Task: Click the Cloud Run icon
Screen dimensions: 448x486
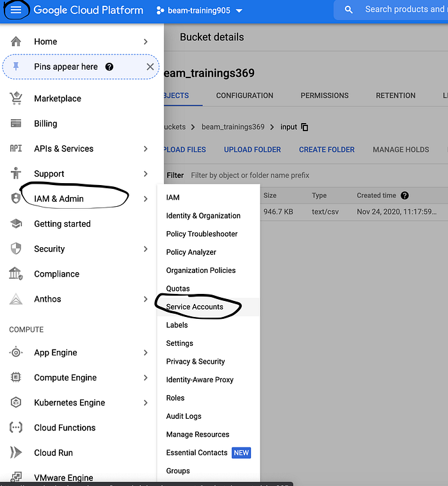Action: tap(16, 453)
